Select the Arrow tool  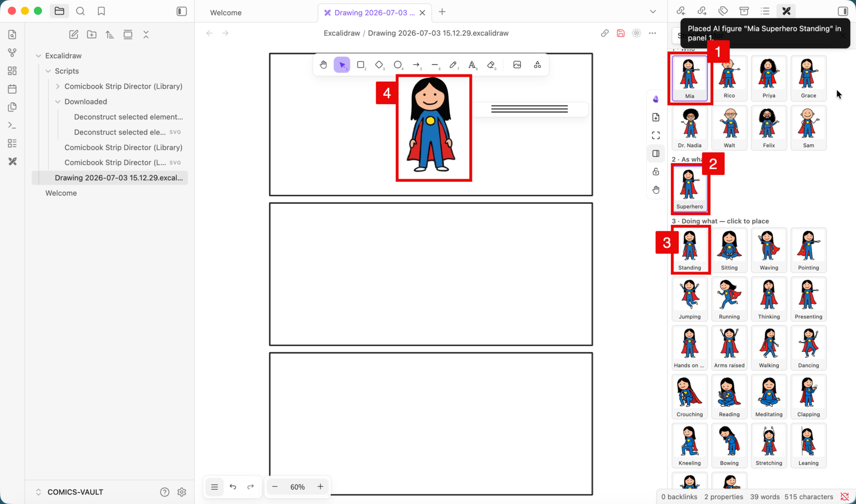(416, 65)
